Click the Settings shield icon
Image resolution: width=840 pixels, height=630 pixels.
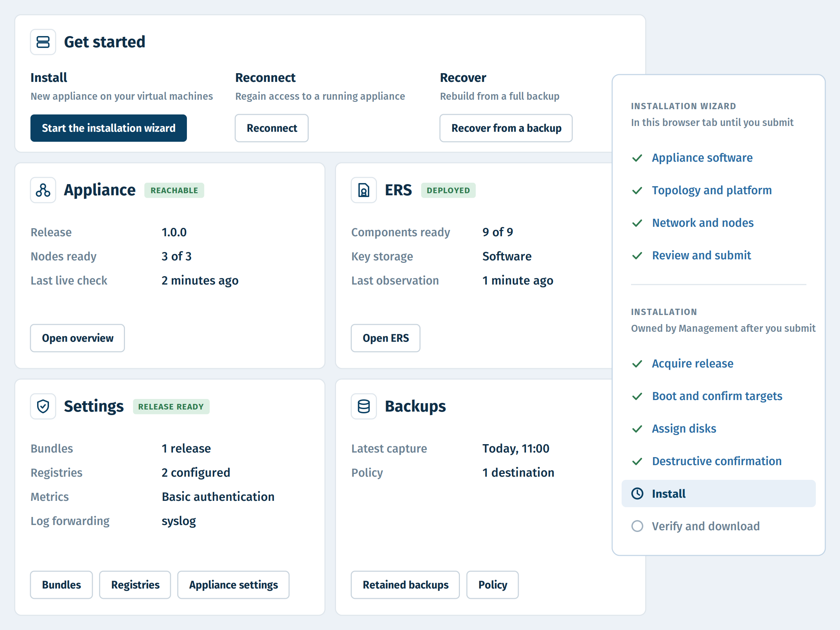pyautogui.click(x=43, y=406)
